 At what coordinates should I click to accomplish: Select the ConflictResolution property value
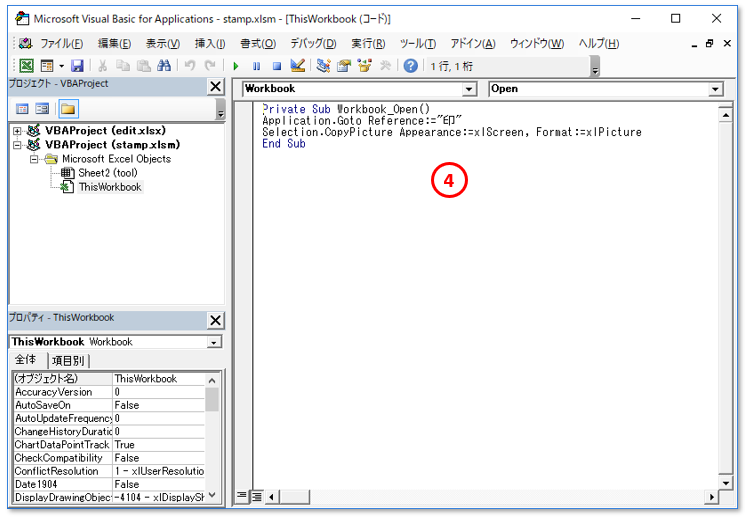point(159,471)
